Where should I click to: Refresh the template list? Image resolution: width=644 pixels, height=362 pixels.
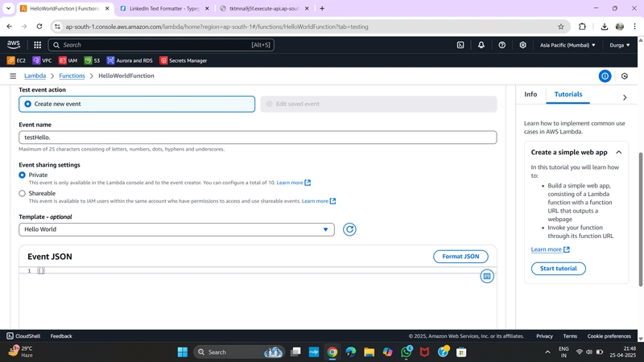349,229
